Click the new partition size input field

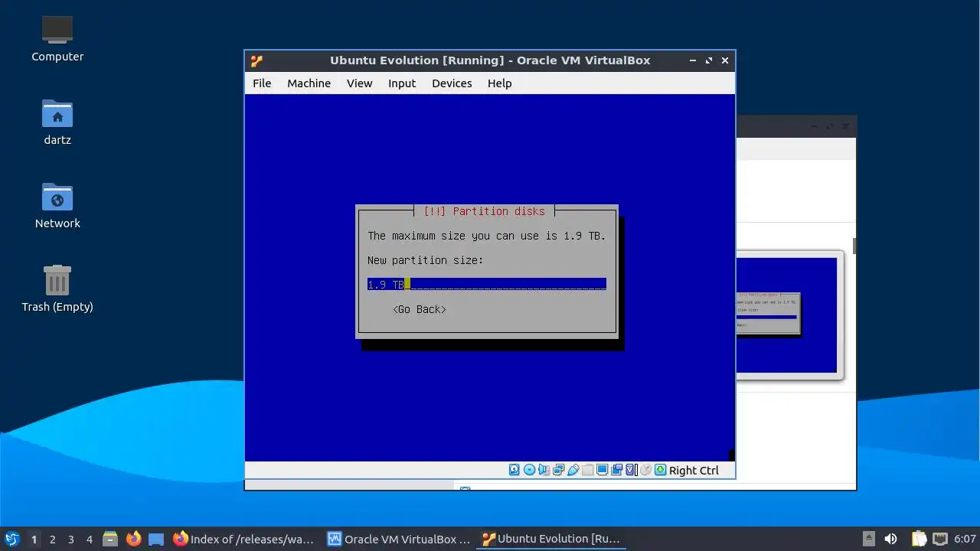[487, 284]
